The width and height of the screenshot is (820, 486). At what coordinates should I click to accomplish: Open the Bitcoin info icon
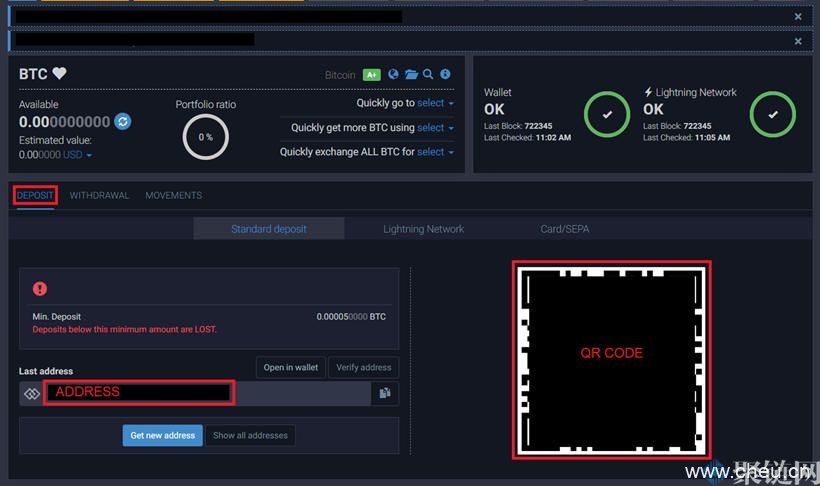(x=445, y=75)
